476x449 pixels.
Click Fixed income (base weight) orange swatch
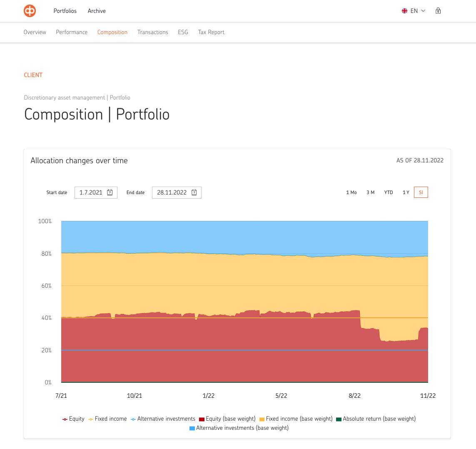click(x=262, y=419)
